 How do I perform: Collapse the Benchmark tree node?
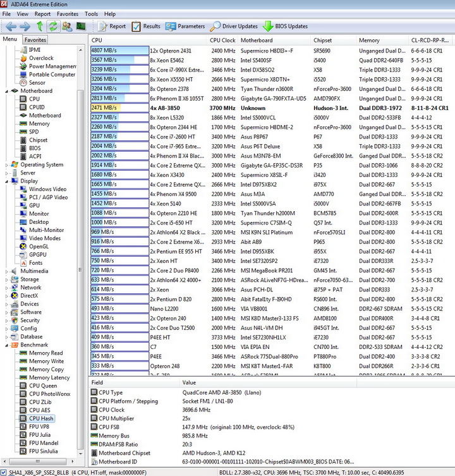coord(7,345)
